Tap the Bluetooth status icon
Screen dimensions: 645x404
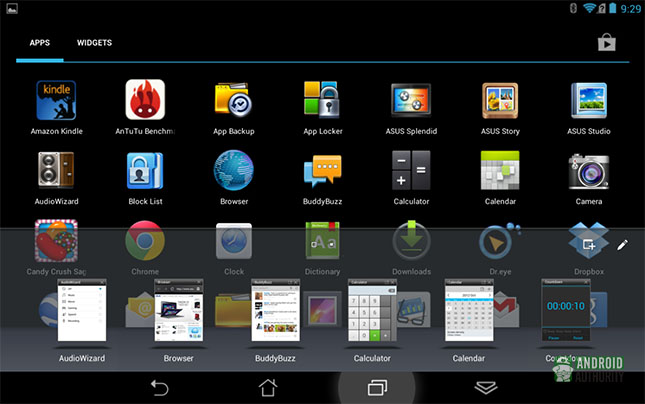pos(573,8)
